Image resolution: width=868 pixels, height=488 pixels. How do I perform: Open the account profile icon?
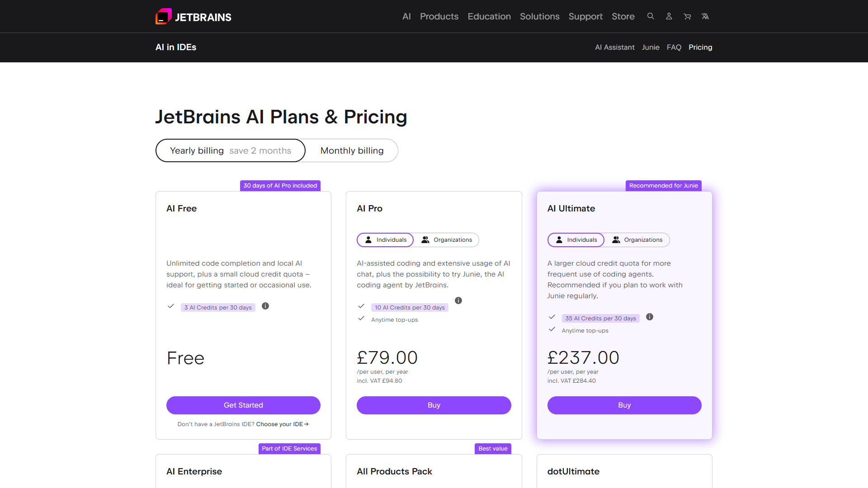point(669,16)
